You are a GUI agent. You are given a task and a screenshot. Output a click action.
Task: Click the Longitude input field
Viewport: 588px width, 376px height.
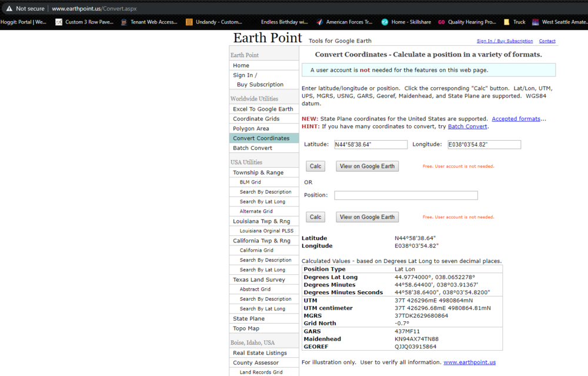tap(484, 145)
